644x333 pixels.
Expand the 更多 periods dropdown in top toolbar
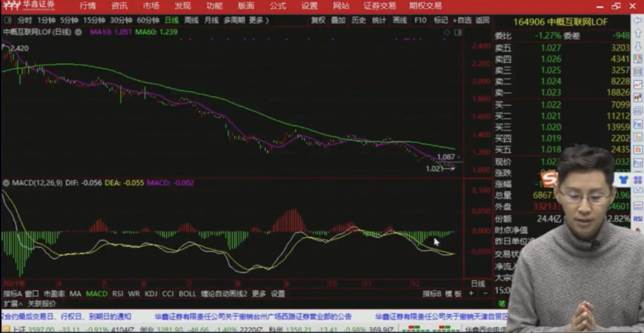[x=259, y=20]
